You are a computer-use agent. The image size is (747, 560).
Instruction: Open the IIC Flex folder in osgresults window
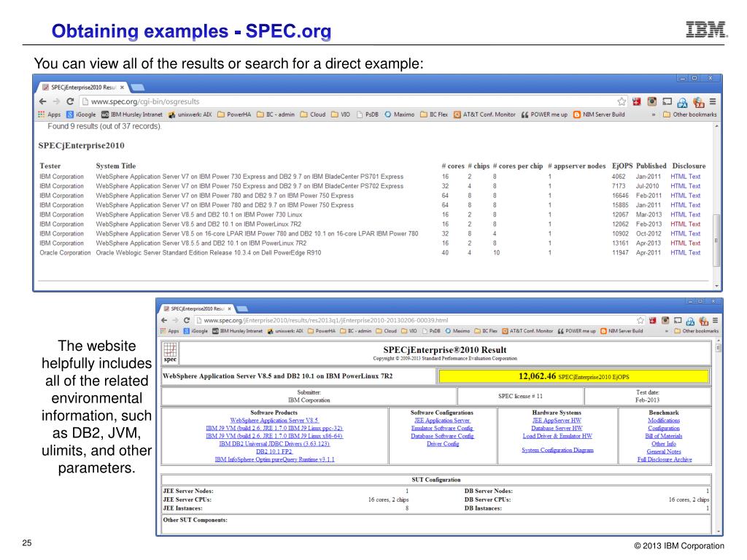[x=434, y=114]
